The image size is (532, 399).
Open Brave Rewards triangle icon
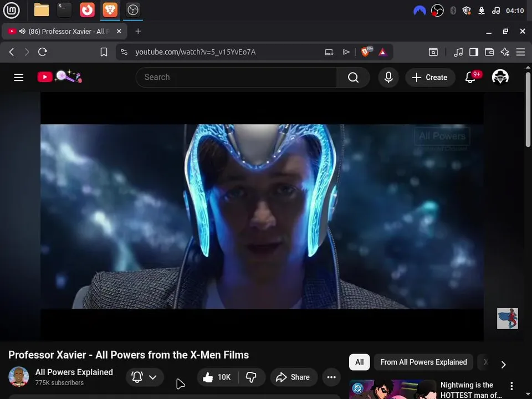tap(383, 52)
